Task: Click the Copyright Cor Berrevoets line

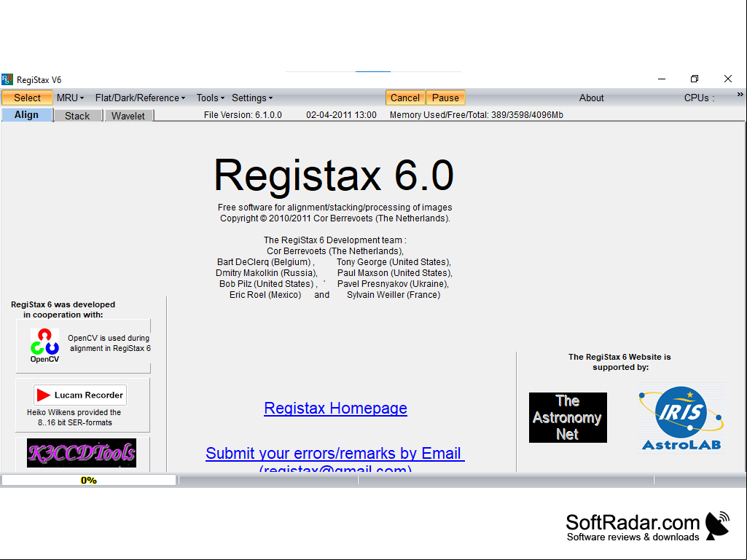Action: [x=335, y=218]
